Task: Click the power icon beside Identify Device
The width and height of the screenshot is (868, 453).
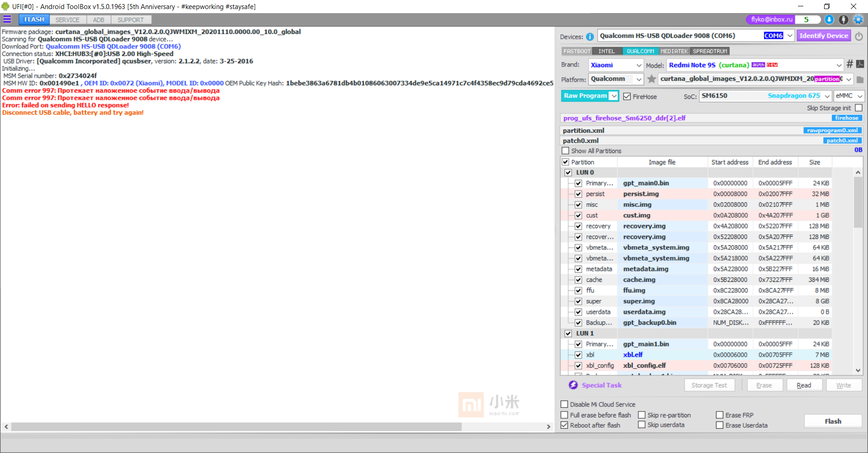Action: [859, 36]
